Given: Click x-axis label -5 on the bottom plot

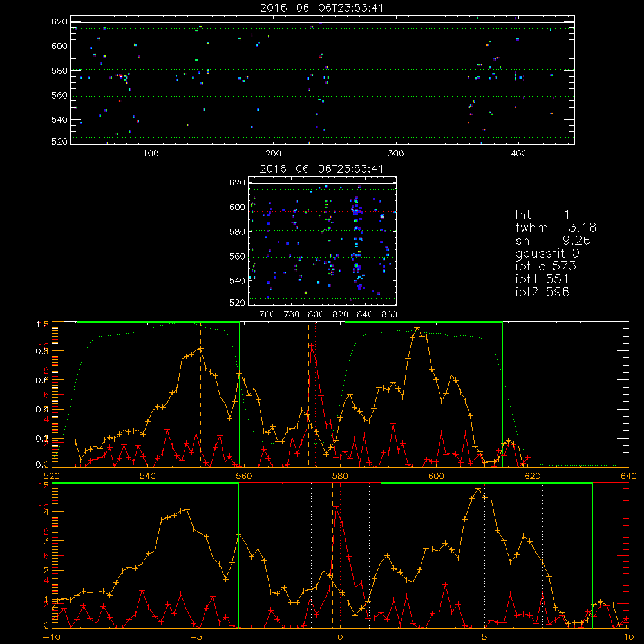Looking at the screenshot, I should (196, 638).
